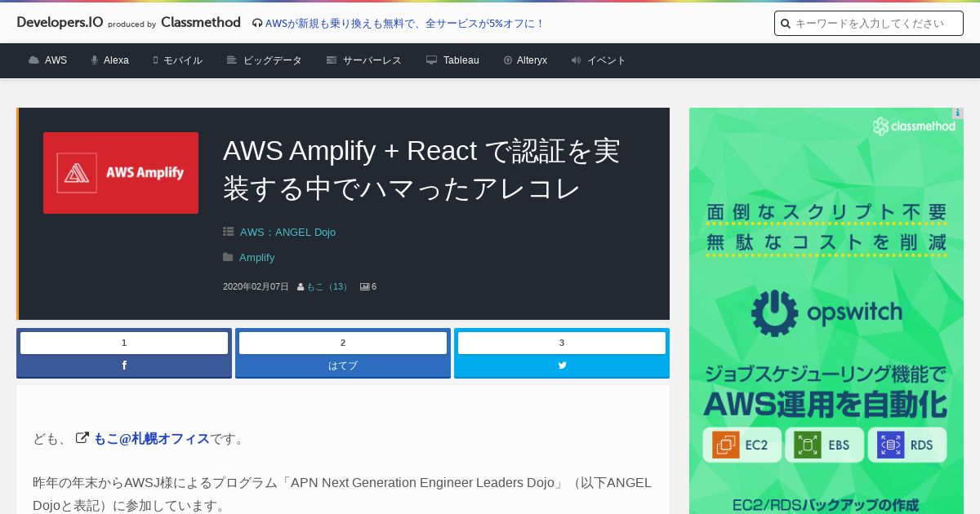Open the モバイル menu item
The width and height of the screenshot is (980, 514).
pyautogui.click(x=183, y=60)
